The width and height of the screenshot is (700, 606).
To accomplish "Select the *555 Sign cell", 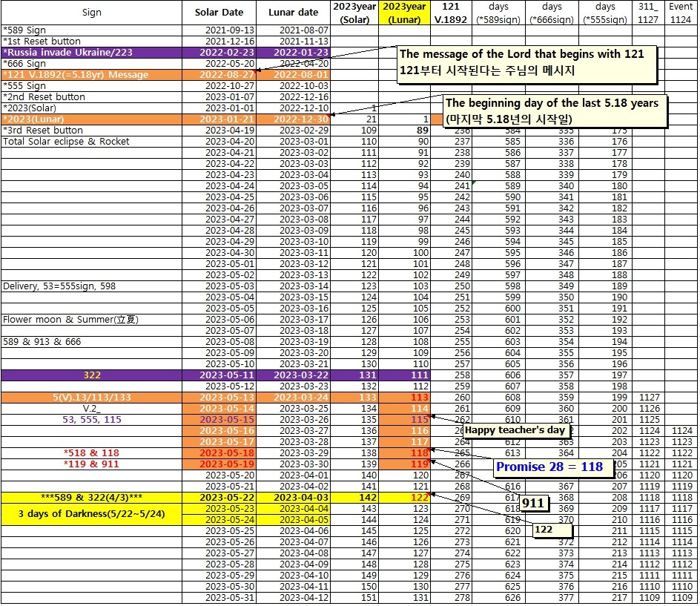I will (x=91, y=86).
